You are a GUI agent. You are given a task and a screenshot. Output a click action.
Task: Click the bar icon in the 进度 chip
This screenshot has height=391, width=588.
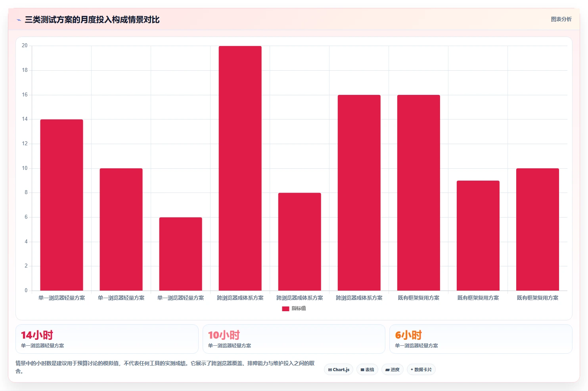387,370
